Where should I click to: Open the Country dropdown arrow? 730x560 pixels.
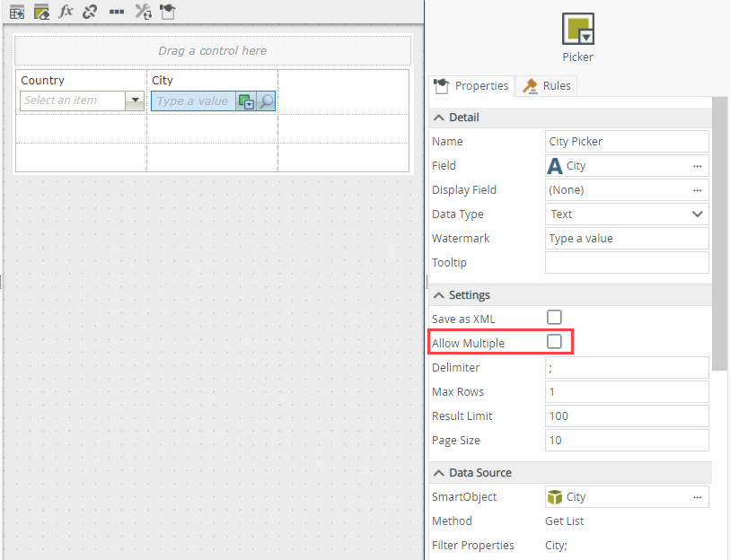[x=135, y=101]
